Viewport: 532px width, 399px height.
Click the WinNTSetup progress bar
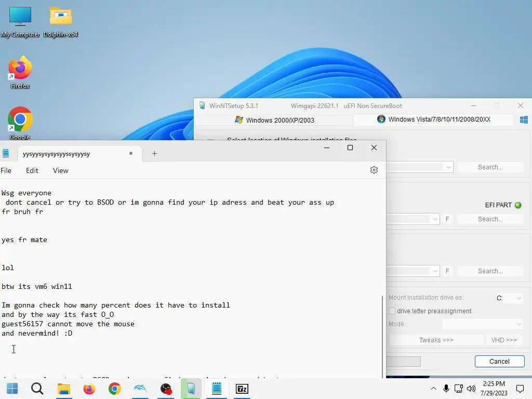[x=404, y=362]
